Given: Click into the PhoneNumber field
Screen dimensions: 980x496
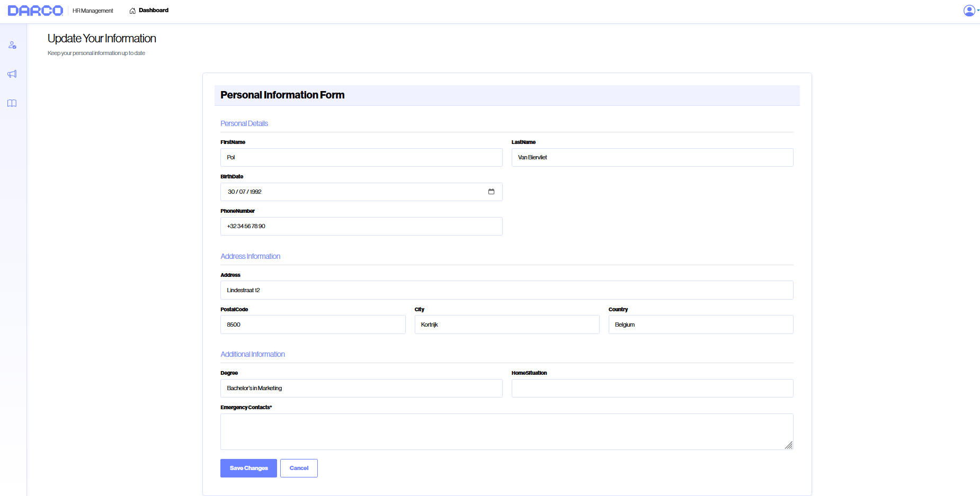Looking at the screenshot, I should (x=361, y=227).
